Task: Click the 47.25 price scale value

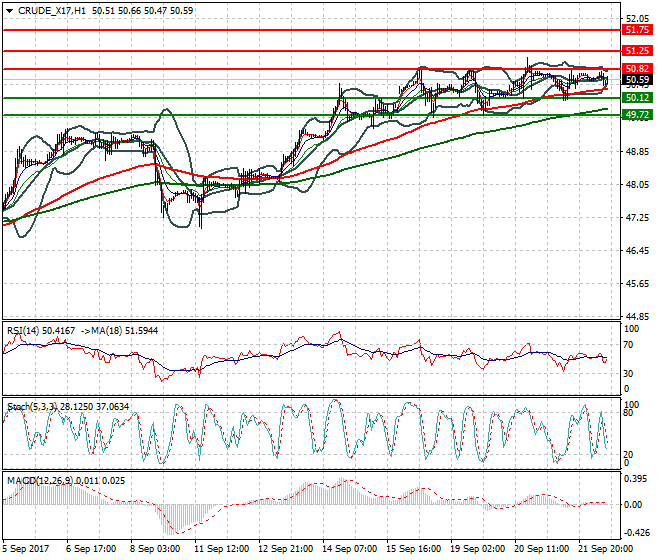Action: (637, 218)
